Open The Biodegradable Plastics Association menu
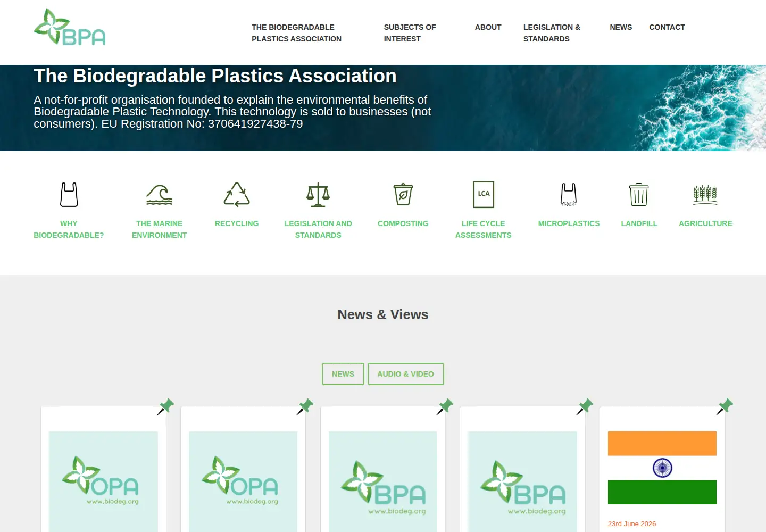Screen dimensions: 766x532 [297, 33]
